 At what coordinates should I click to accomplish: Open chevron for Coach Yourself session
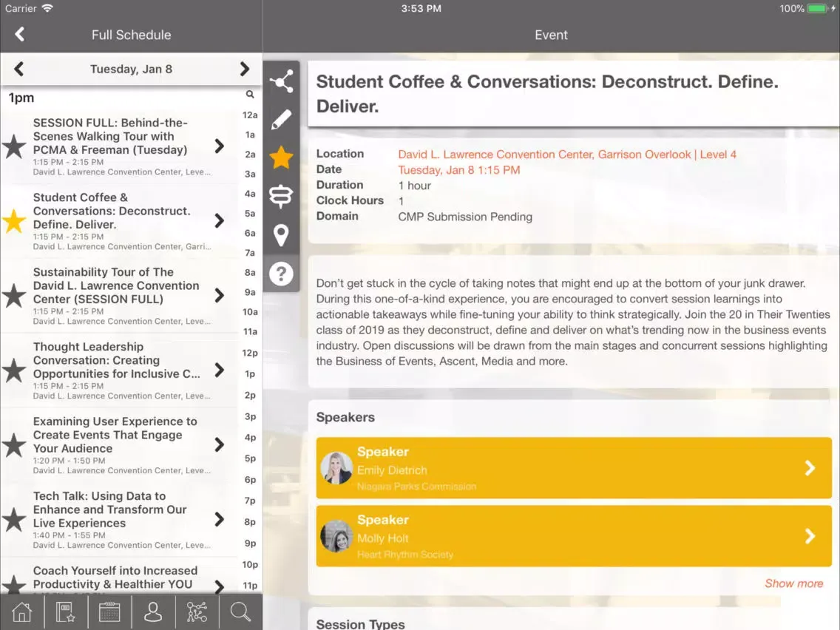tap(219, 586)
